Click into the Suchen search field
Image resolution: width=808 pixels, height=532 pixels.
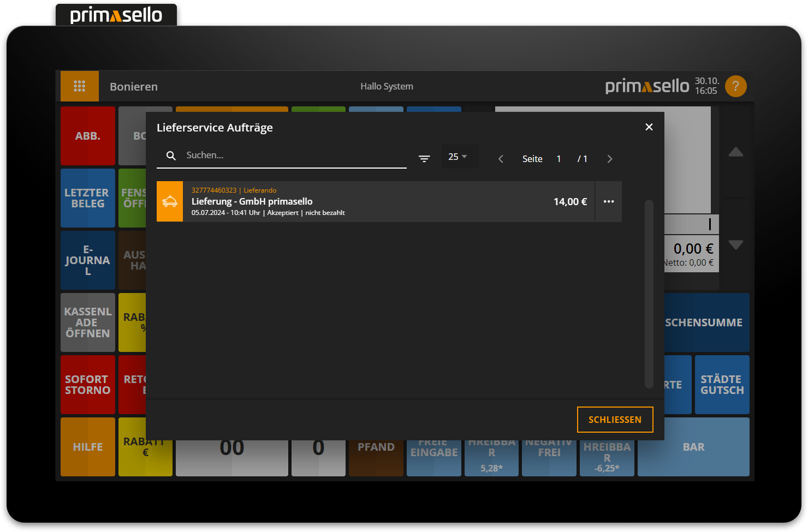(x=295, y=156)
